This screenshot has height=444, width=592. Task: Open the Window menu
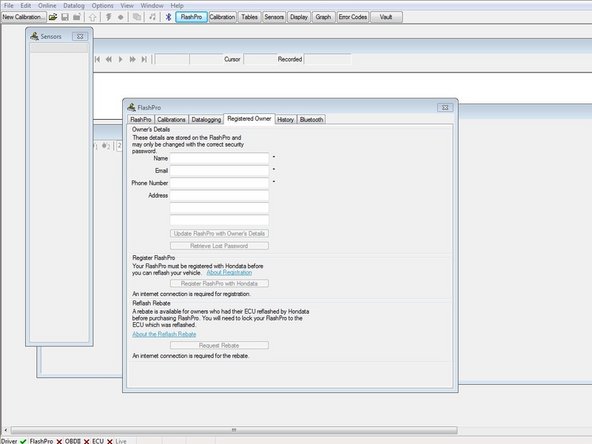(x=152, y=6)
